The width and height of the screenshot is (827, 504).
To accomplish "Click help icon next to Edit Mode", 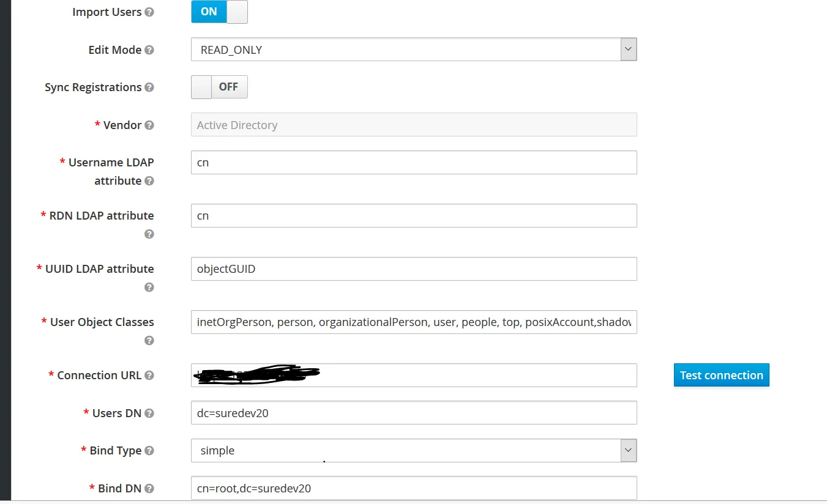I will click(x=149, y=50).
